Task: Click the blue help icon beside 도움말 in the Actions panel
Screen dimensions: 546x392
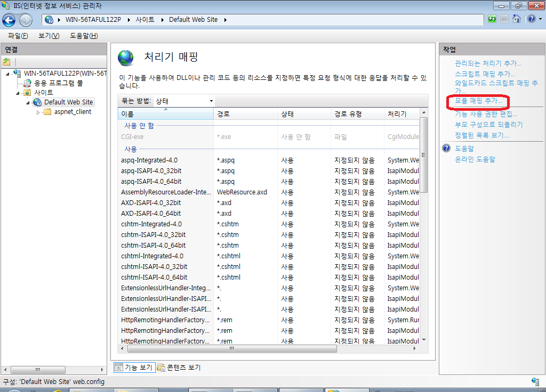Action: pos(446,148)
